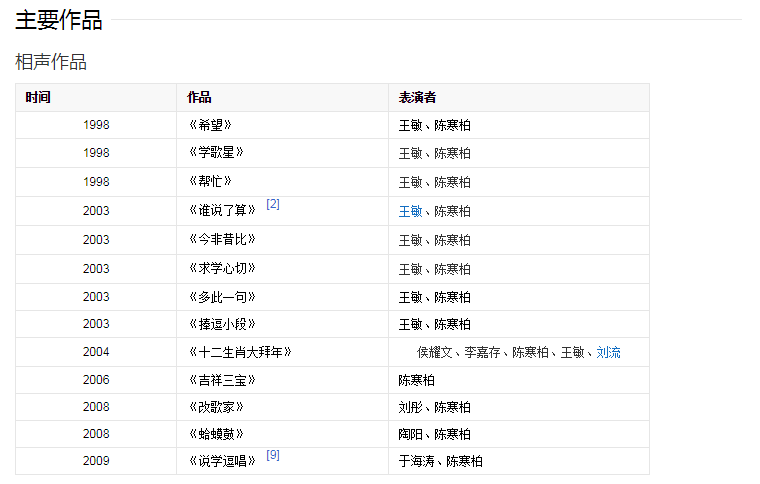Click the 时间 column header
Viewport: 760px width, 484px height.
[x=38, y=97]
